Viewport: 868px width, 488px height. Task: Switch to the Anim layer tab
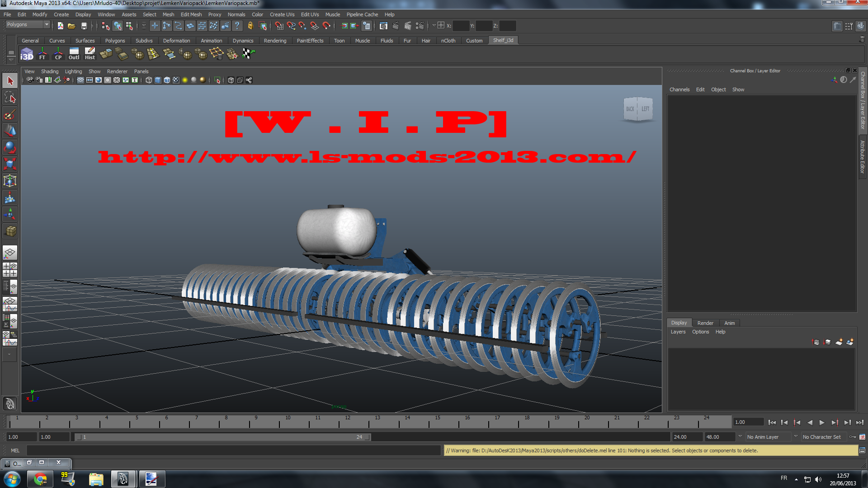tap(730, 323)
